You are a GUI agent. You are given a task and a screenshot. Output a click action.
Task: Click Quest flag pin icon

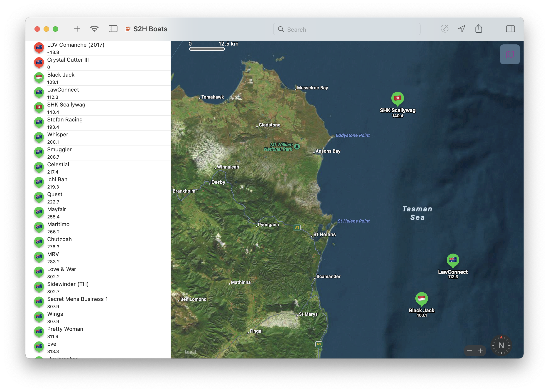tap(39, 197)
